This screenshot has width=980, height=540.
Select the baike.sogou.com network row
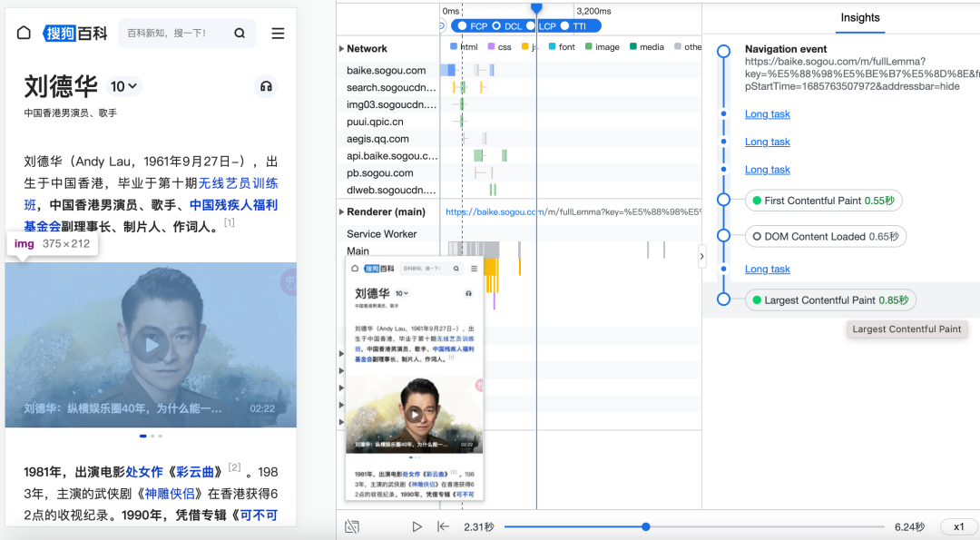(x=519, y=71)
